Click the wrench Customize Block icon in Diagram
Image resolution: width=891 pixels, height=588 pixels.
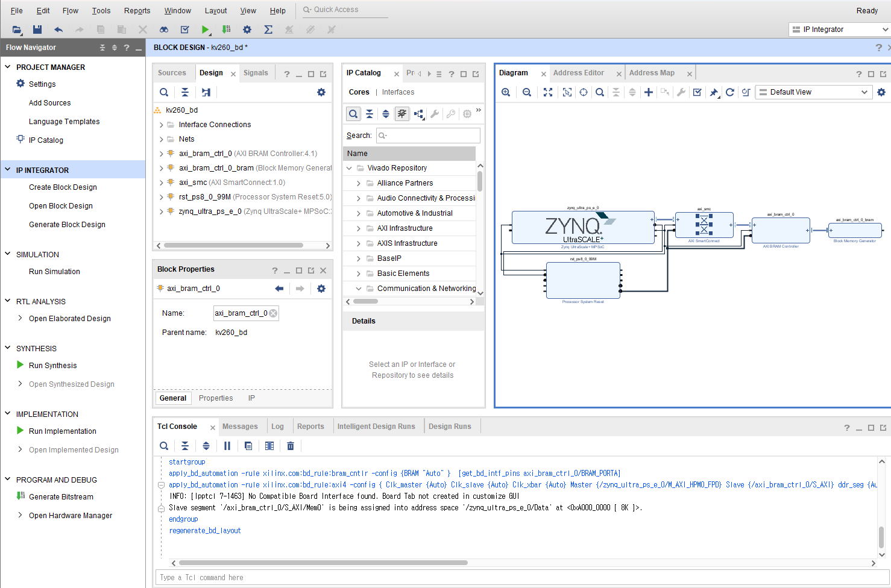[x=681, y=92]
